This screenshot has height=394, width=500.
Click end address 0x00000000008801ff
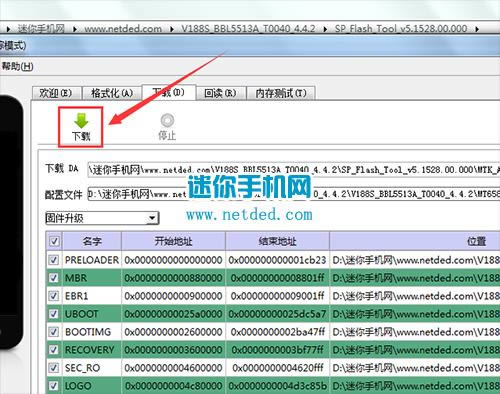pos(277,278)
